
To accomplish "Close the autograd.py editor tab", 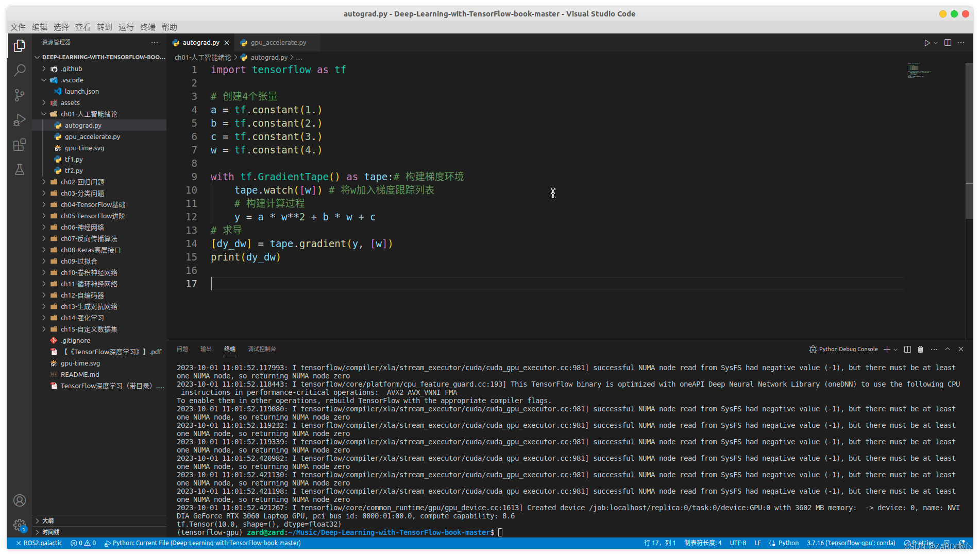I will coord(227,43).
